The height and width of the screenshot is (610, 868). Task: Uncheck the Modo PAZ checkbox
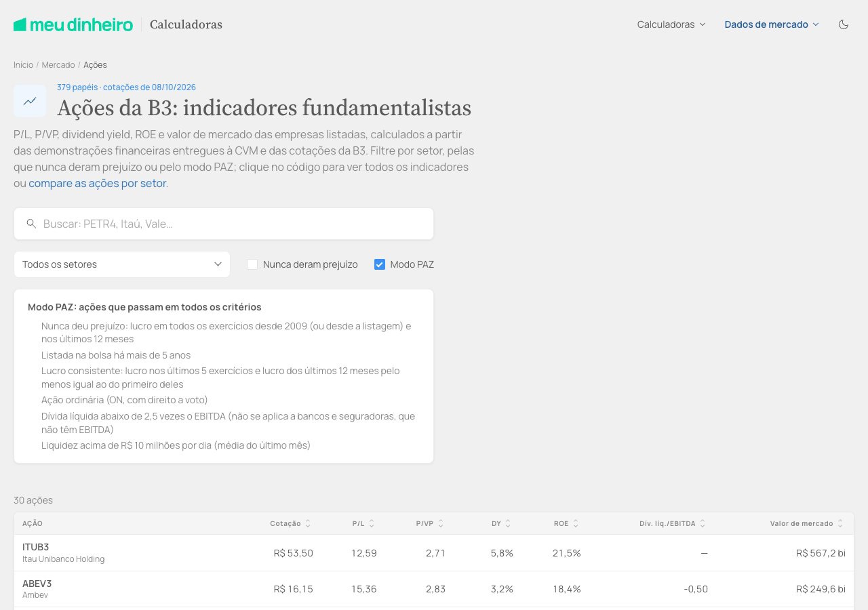380,264
